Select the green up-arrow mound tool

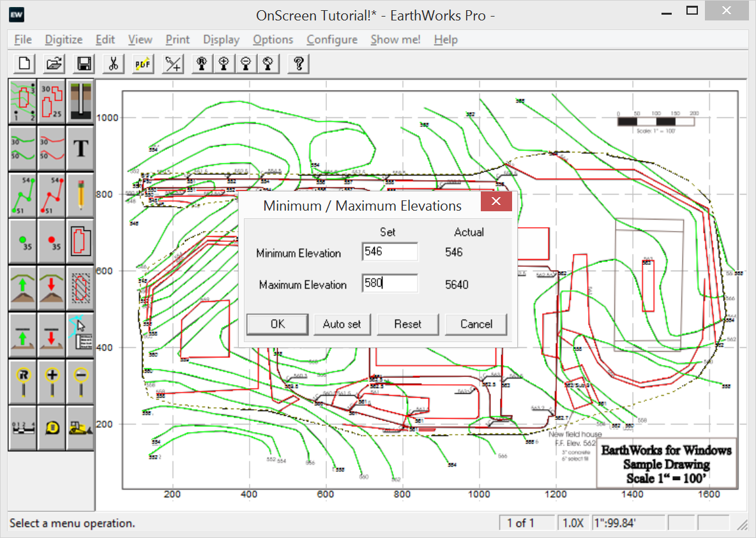click(x=22, y=288)
